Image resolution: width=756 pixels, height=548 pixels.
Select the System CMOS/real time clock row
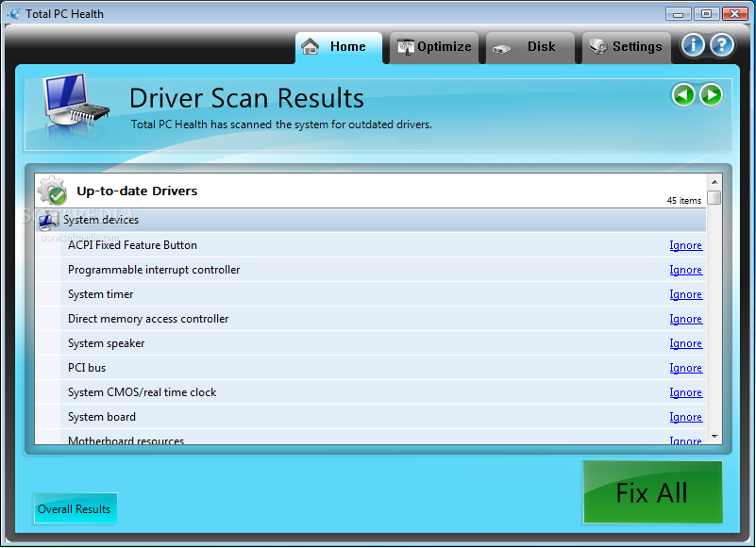coord(371,392)
